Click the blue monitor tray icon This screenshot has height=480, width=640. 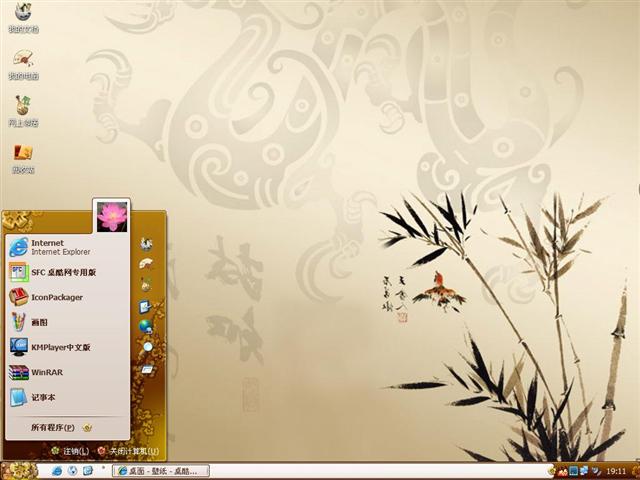coord(574,471)
